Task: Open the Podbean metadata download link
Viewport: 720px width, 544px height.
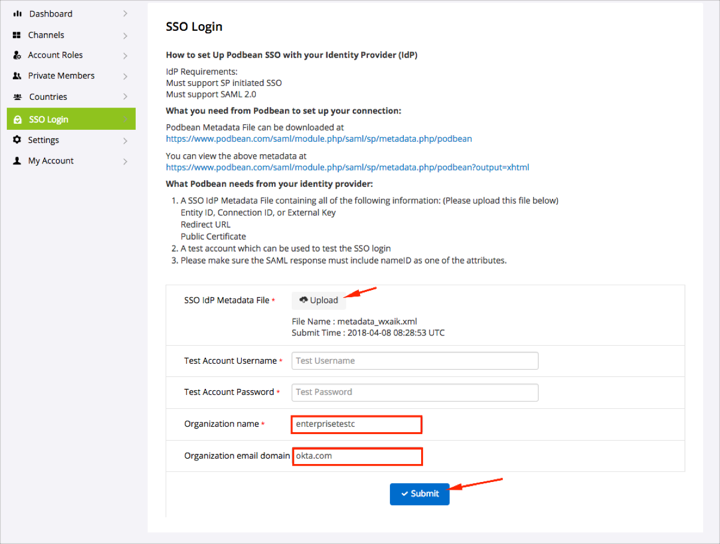Action: point(319,139)
